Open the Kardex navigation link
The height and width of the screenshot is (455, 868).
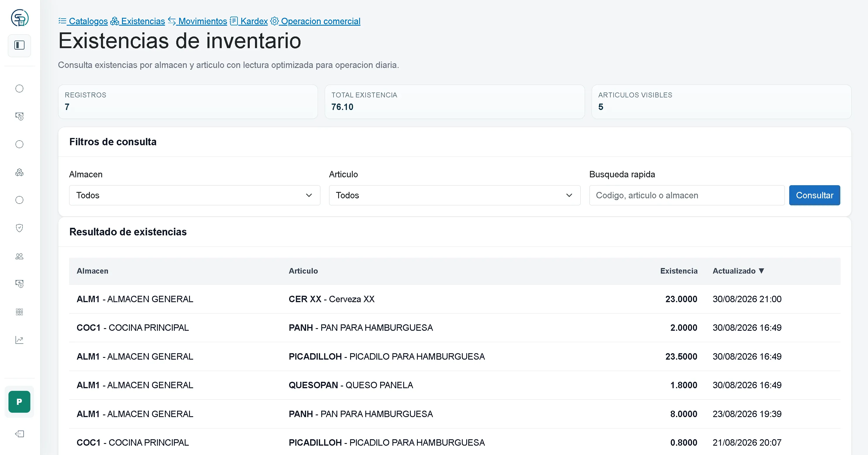[x=254, y=21]
